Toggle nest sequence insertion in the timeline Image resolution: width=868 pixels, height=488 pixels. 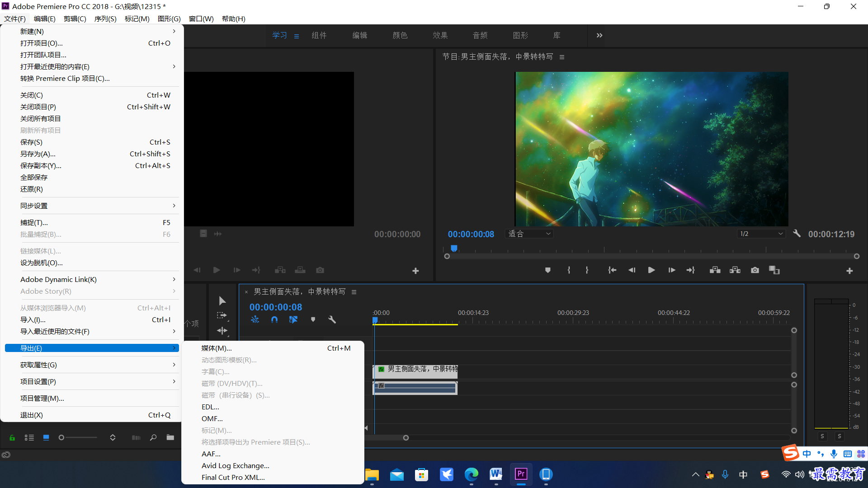point(255,319)
